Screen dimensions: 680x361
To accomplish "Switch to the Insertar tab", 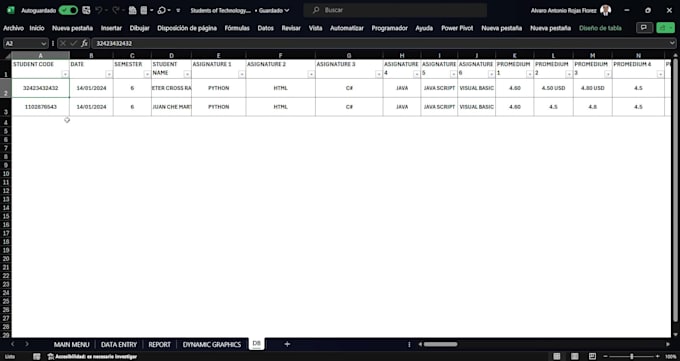I will coord(111,28).
